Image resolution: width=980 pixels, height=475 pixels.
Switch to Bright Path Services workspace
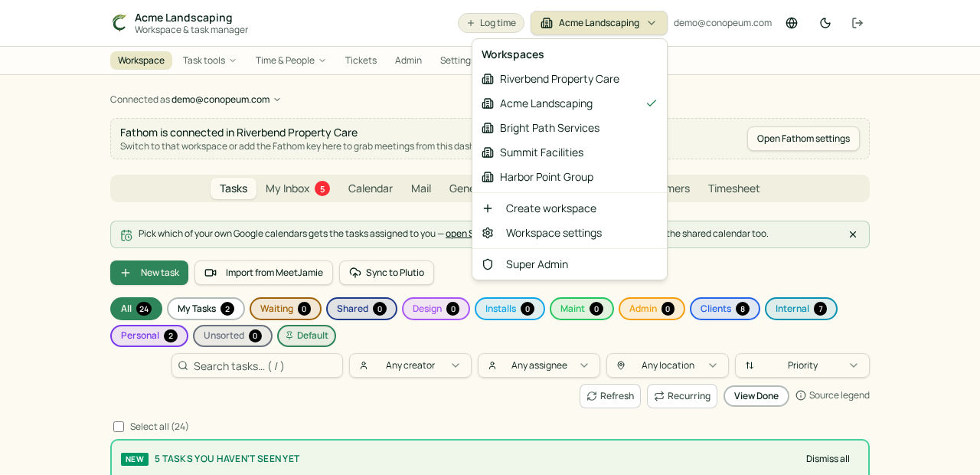point(570,128)
